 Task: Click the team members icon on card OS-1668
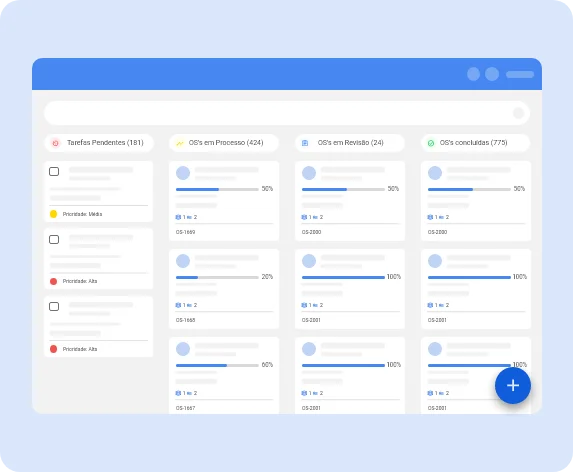(x=178, y=305)
